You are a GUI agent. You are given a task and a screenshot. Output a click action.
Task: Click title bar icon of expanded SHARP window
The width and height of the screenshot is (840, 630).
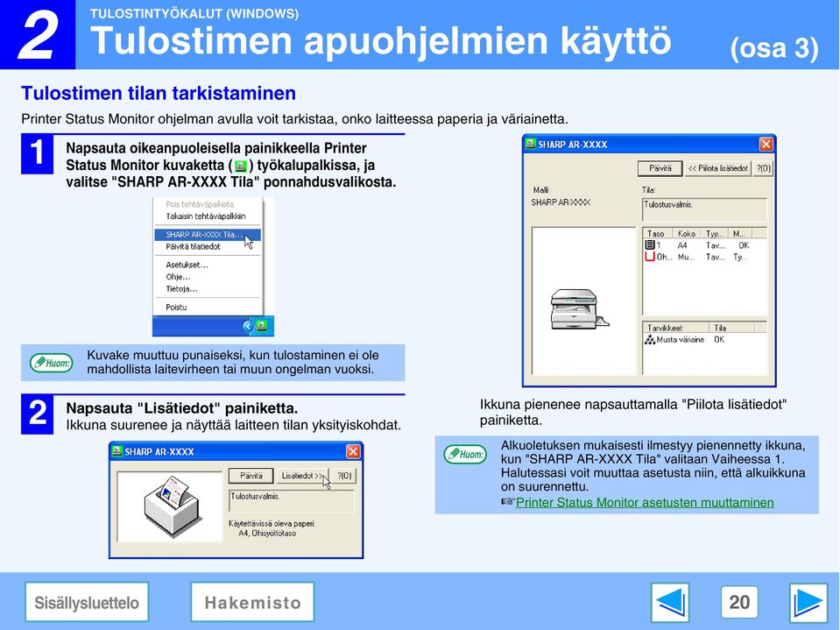point(530,144)
